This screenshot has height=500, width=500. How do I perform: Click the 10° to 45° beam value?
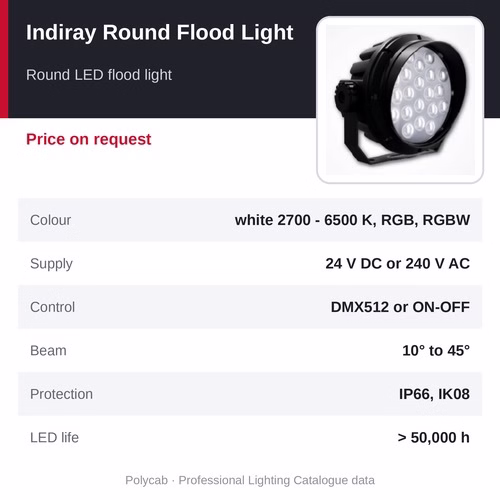(x=436, y=351)
